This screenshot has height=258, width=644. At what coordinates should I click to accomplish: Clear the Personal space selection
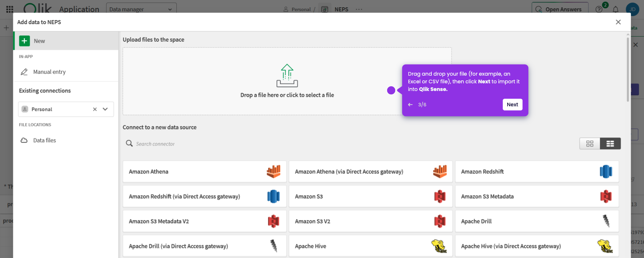pos(95,109)
